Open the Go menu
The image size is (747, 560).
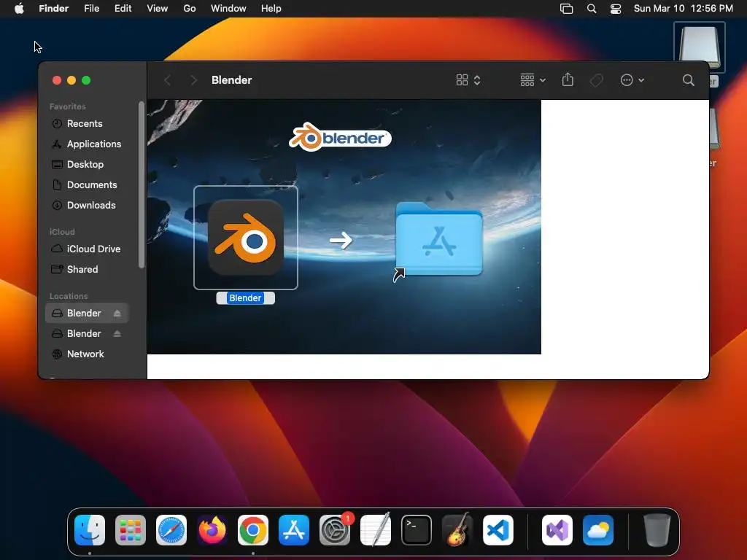(190, 9)
